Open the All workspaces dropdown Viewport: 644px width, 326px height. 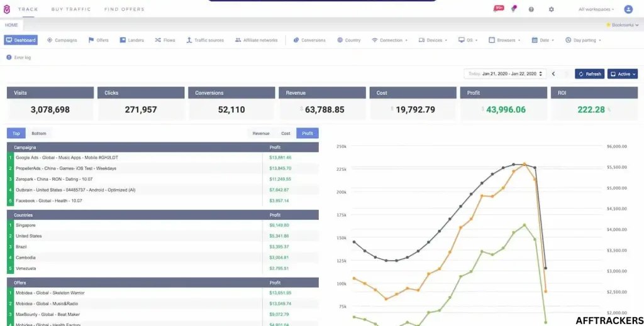(596, 9)
